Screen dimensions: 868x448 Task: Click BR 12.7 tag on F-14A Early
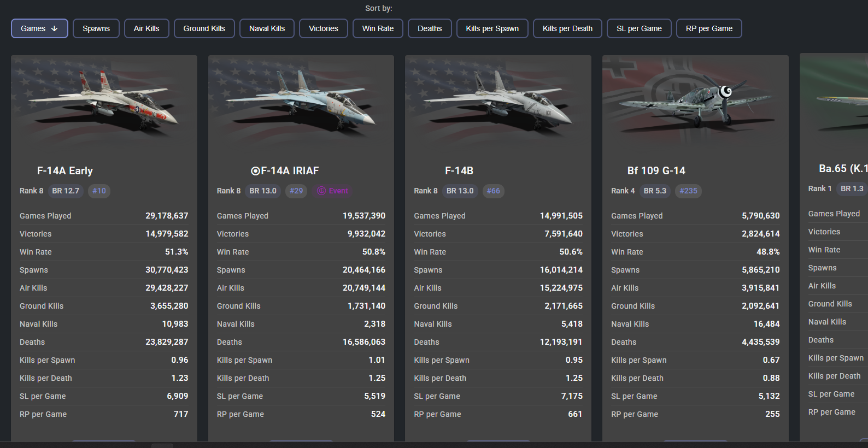(x=66, y=191)
